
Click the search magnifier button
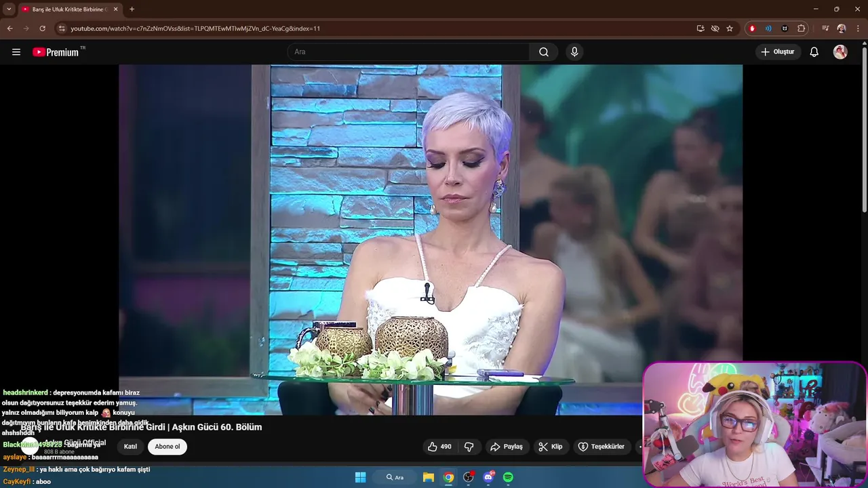click(x=544, y=52)
